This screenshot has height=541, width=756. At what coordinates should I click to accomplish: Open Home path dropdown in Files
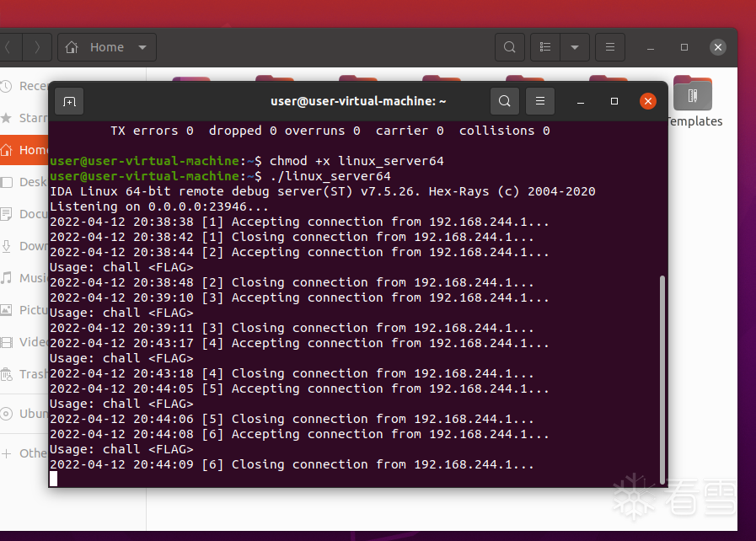pyautogui.click(x=142, y=47)
